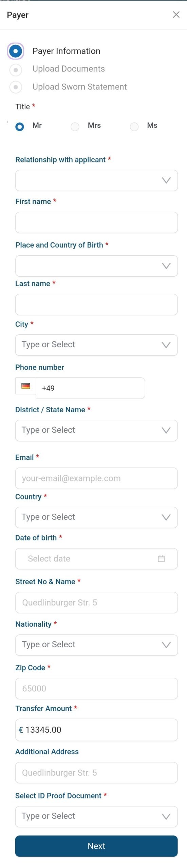Viewport: 187px width, 868px height.
Task: Select the Upload Documents step circle
Action: coord(16,70)
